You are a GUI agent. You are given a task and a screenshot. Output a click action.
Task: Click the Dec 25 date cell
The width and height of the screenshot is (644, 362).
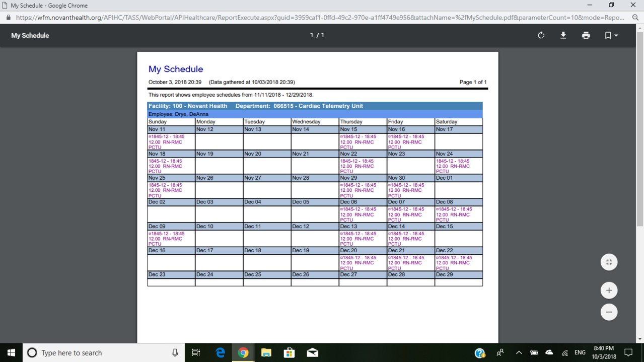coord(267,274)
